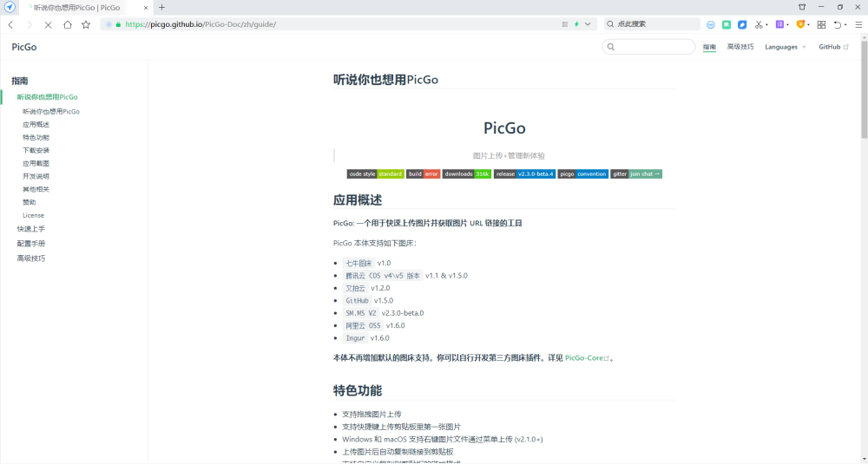The height and width of the screenshot is (464, 868).
Task: Open the PicGo-Core link
Action: point(587,358)
